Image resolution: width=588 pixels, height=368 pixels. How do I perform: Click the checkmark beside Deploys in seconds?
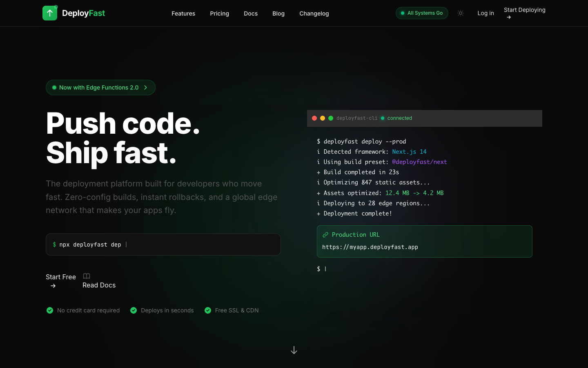[x=134, y=310]
